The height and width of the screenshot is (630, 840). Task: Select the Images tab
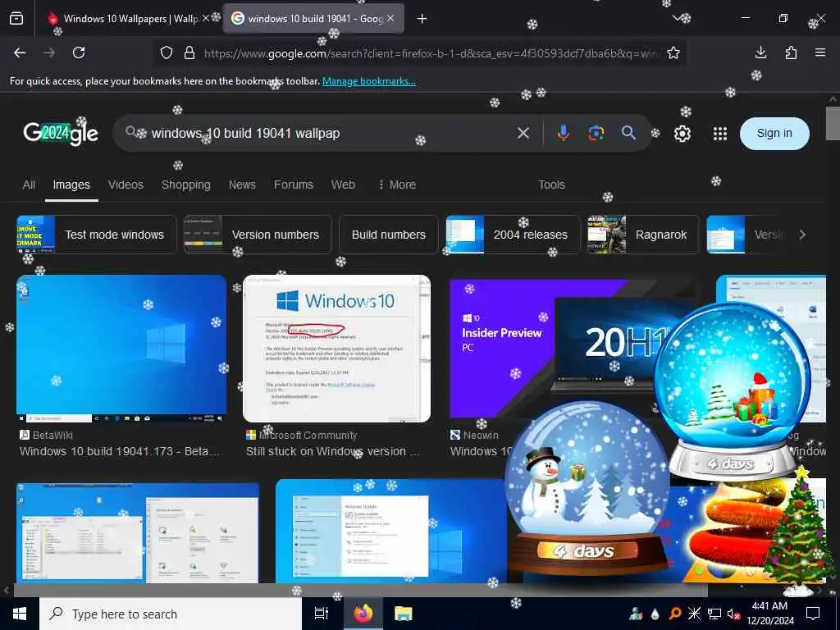pyautogui.click(x=71, y=185)
